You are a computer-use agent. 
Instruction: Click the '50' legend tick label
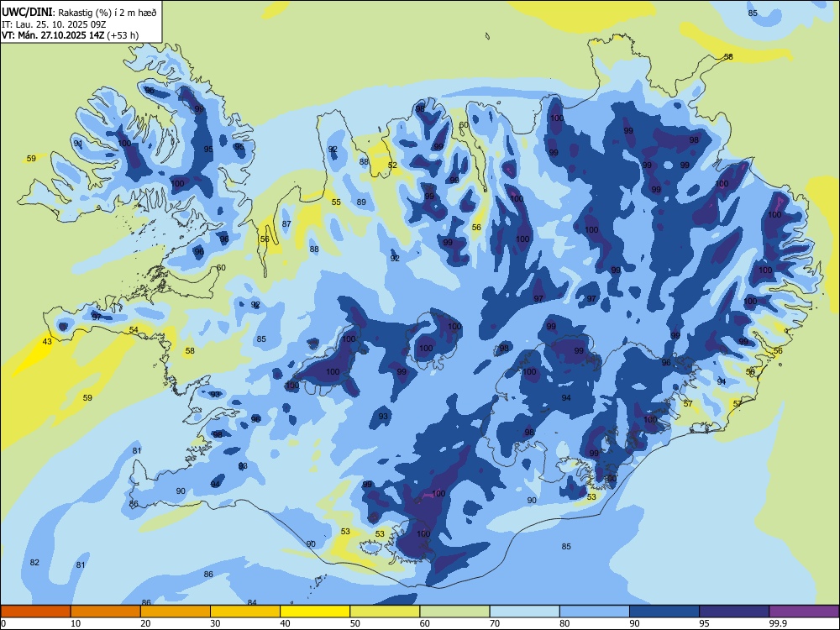(355, 623)
